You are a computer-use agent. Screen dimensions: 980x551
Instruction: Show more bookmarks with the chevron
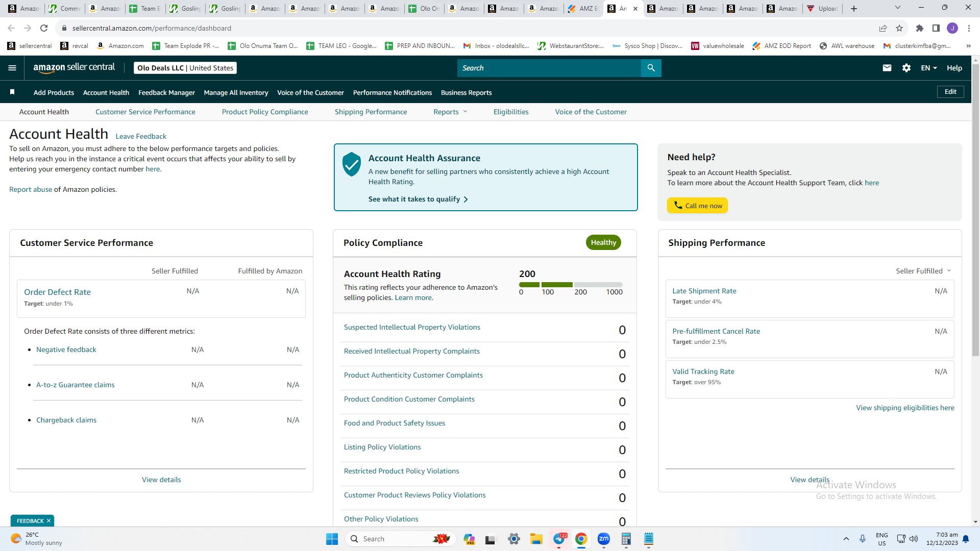coord(968,46)
